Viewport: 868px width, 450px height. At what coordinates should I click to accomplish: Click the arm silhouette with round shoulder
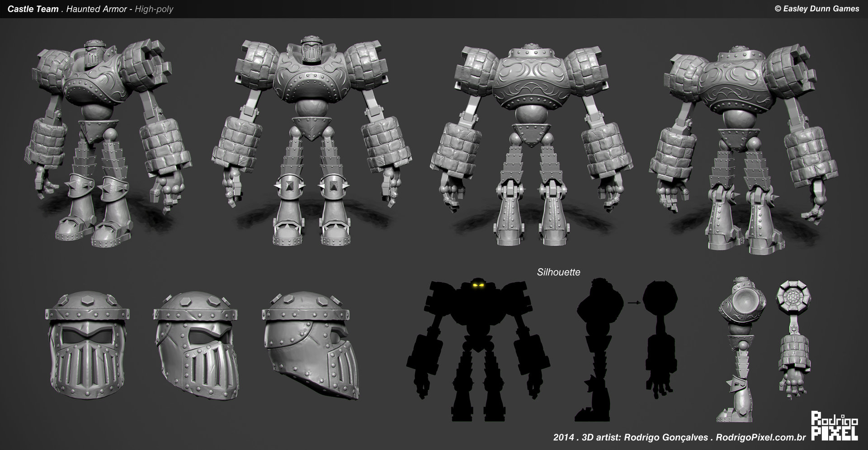tap(660, 340)
